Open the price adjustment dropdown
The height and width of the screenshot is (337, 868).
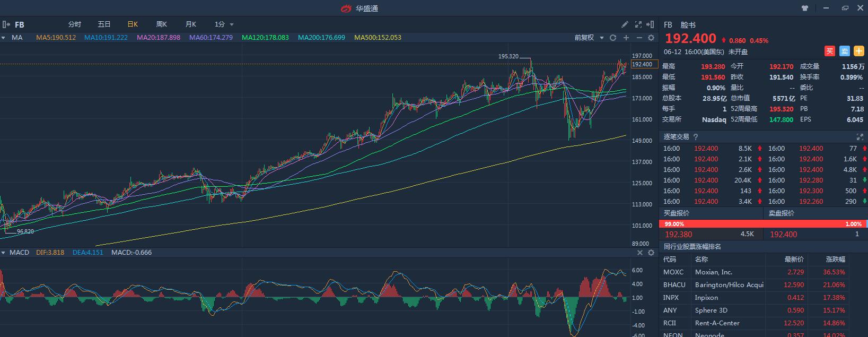pos(589,38)
